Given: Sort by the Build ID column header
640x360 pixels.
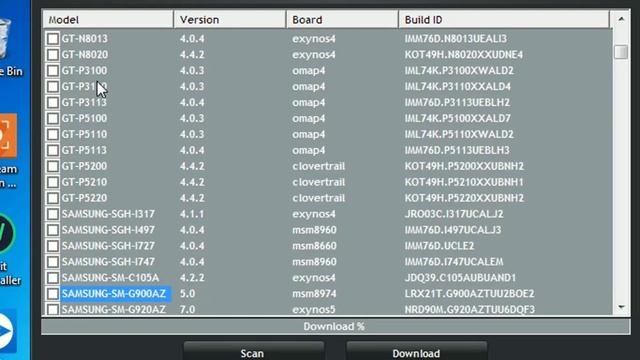Looking at the screenshot, I should (x=504, y=20).
